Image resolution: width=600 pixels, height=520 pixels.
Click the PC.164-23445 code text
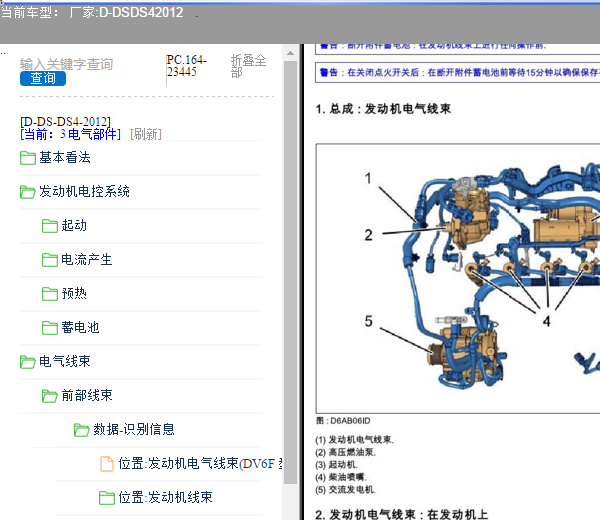[x=187, y=66]
